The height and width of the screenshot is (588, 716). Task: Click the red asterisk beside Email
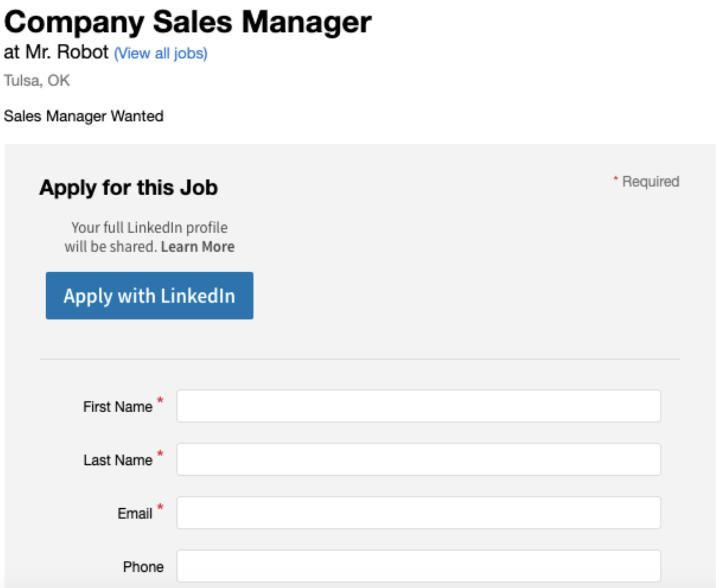click(160, 507)
